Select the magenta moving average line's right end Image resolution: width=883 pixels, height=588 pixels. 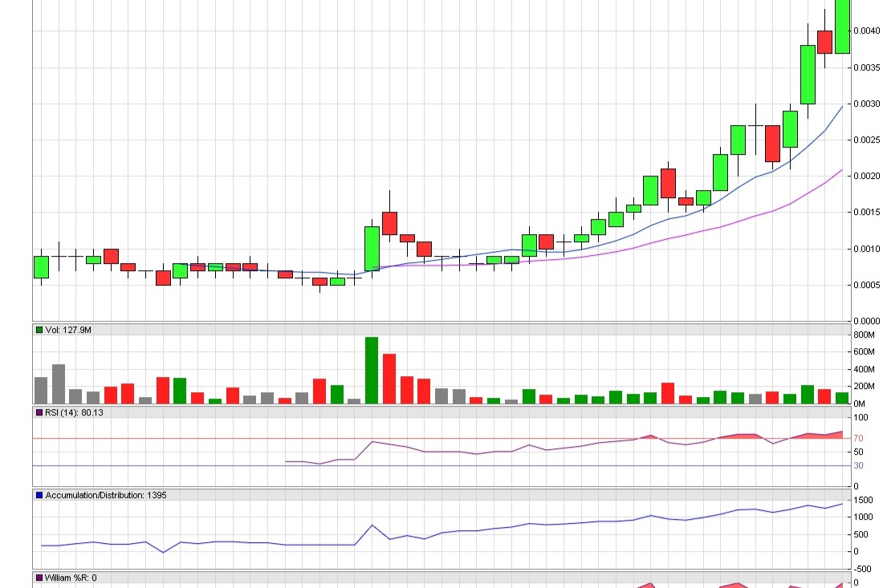[841, 169]
